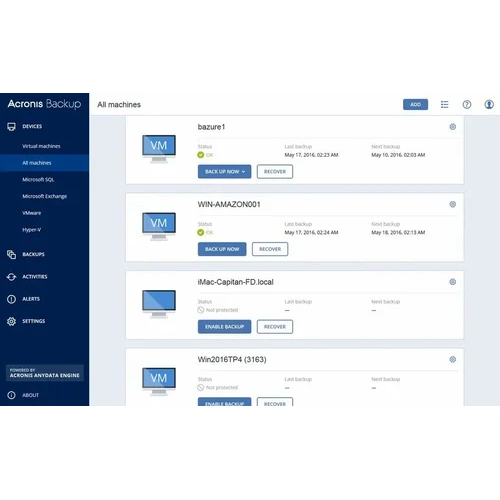500x500 pixels.
Task: Go to Activities section
Action: click(35, 277)
